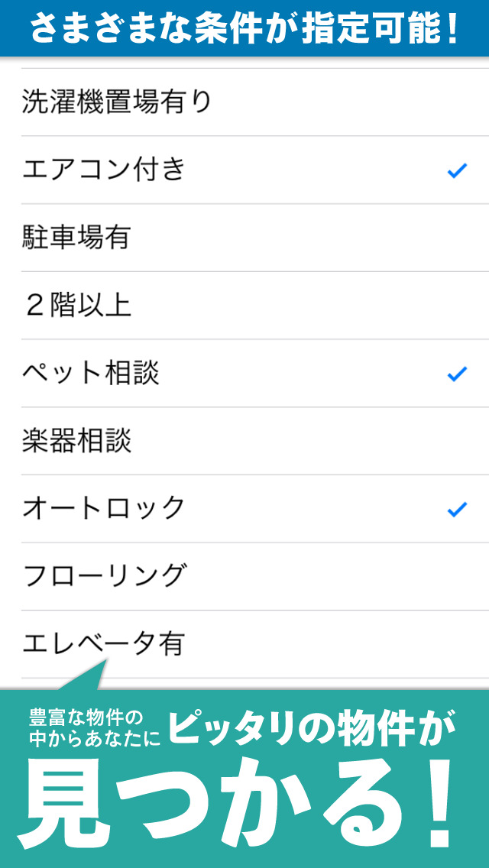Image resolution: width=489 pixels, height=868 pixels.
Task: Tap the checkmark beside エアコン付き
Action: 457,170
